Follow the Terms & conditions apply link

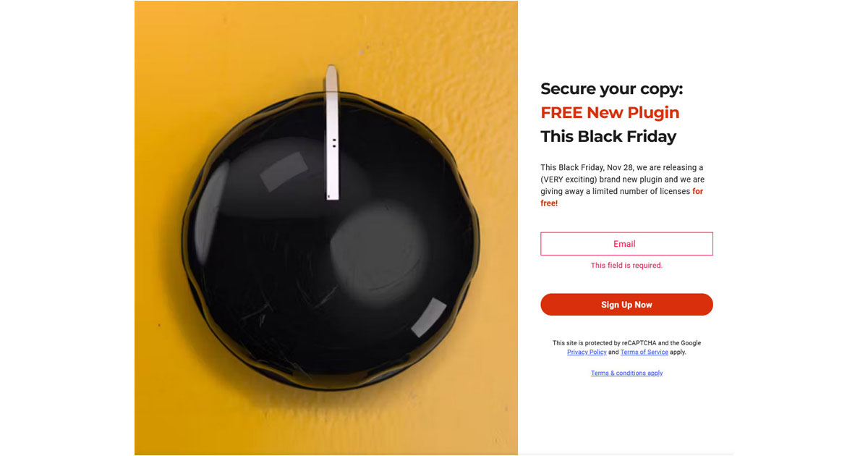pyautogui.click(x=626, y=373)
